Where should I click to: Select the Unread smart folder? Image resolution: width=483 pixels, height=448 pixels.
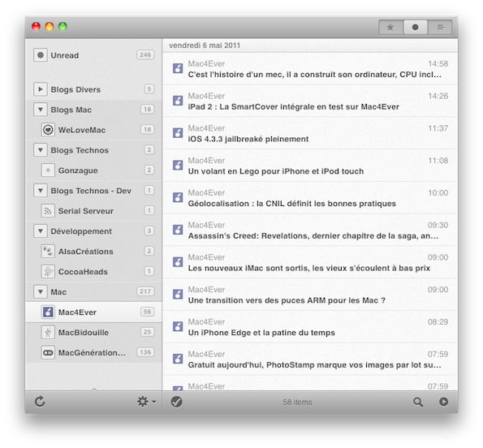coord(94,55)
